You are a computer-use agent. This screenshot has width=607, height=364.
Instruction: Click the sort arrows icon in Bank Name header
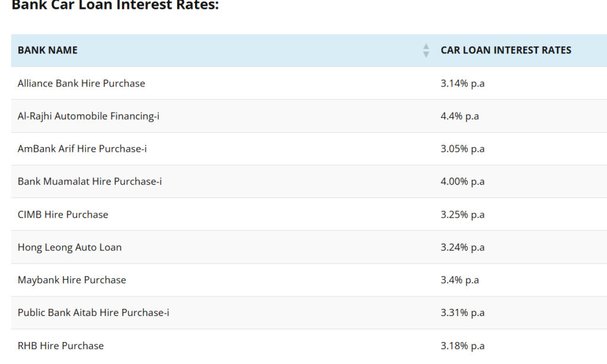click(x=426, y=50)
